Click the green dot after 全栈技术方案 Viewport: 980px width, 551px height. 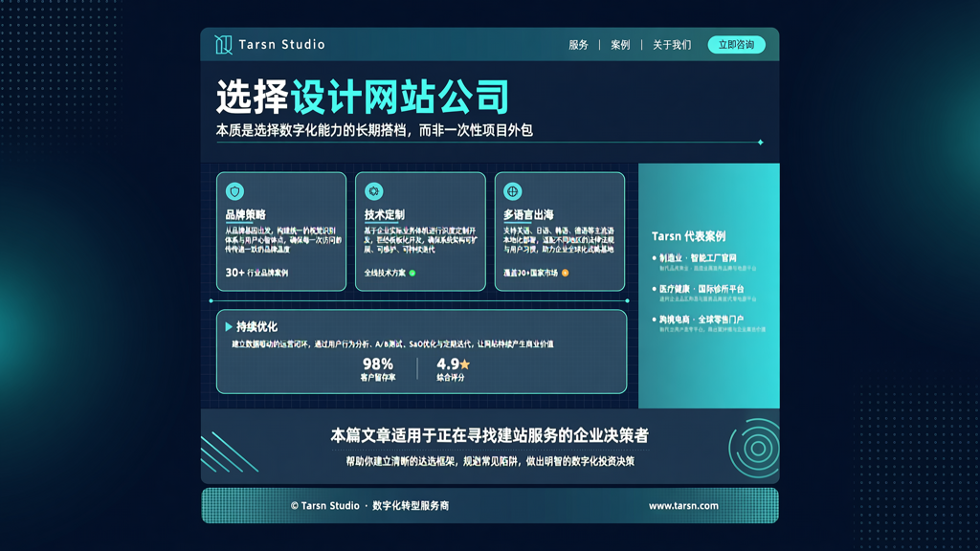coord(412,273)
